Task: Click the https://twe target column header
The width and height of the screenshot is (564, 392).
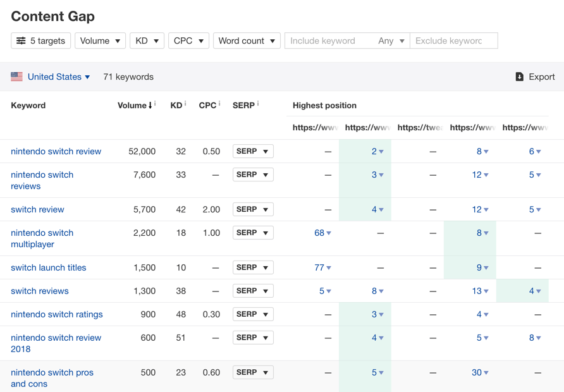Action: [x=420, y=127]
